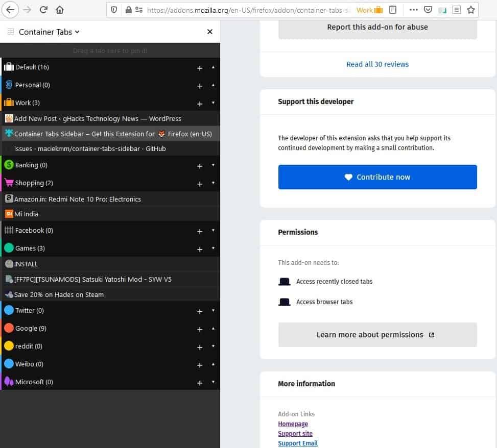Switch to Save 20% on Hades tab
The image size is (497, 448).
111,294
